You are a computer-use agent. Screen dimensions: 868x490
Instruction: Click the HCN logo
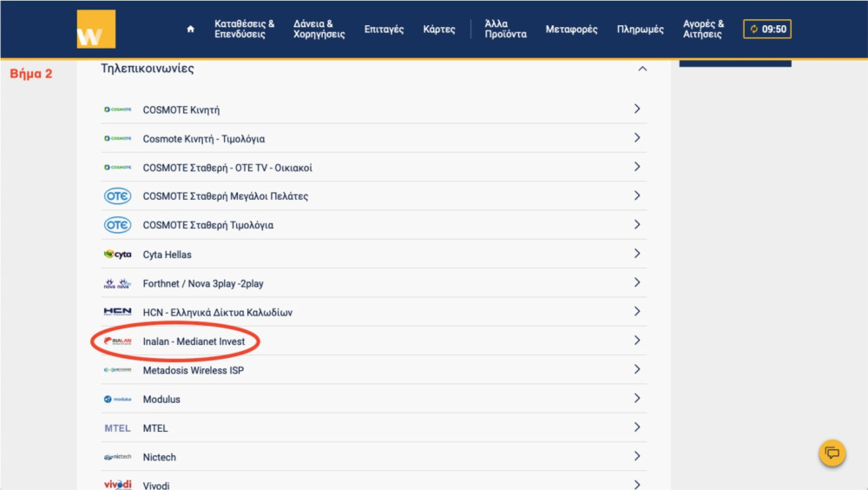[117, 312]
